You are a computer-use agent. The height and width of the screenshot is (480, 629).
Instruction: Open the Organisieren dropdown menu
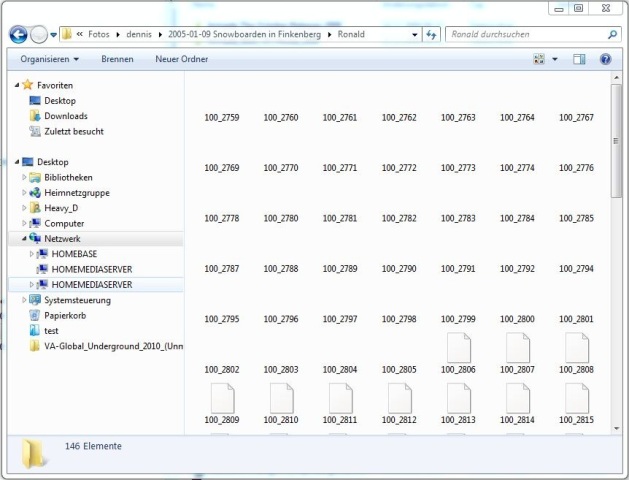point(49,60)
